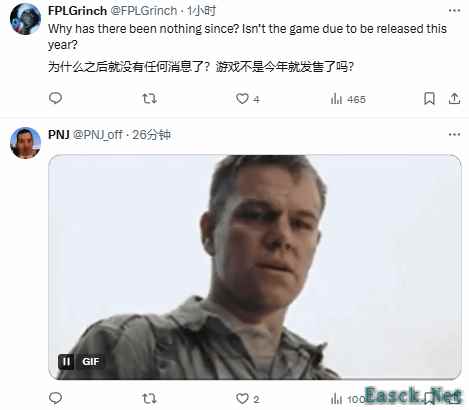Retweet PNJ's GIF post
The width and height of the screenshot is (469, 410).
[x=149, y=398]
